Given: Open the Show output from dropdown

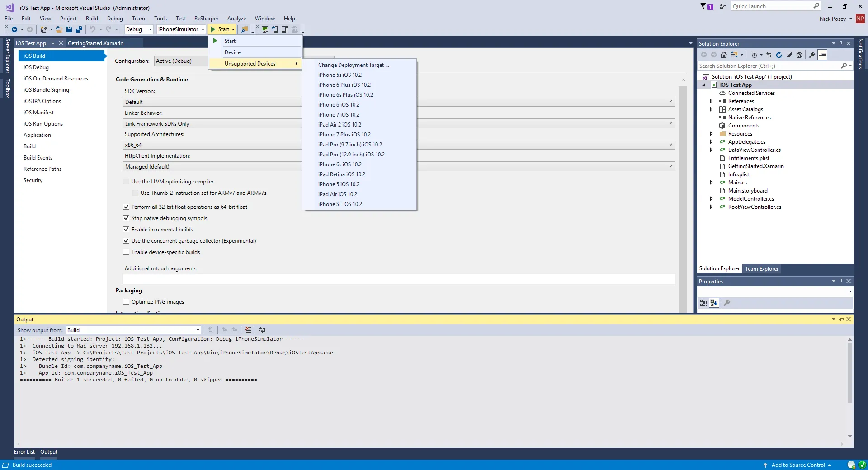Looking at the screenshot, I should (x=133, y=330).
